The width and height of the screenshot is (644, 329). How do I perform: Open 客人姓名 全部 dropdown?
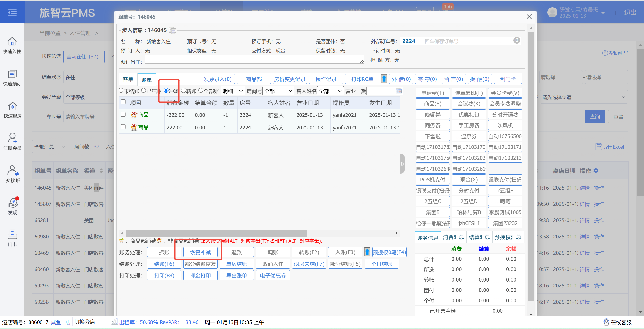(330, 91)
